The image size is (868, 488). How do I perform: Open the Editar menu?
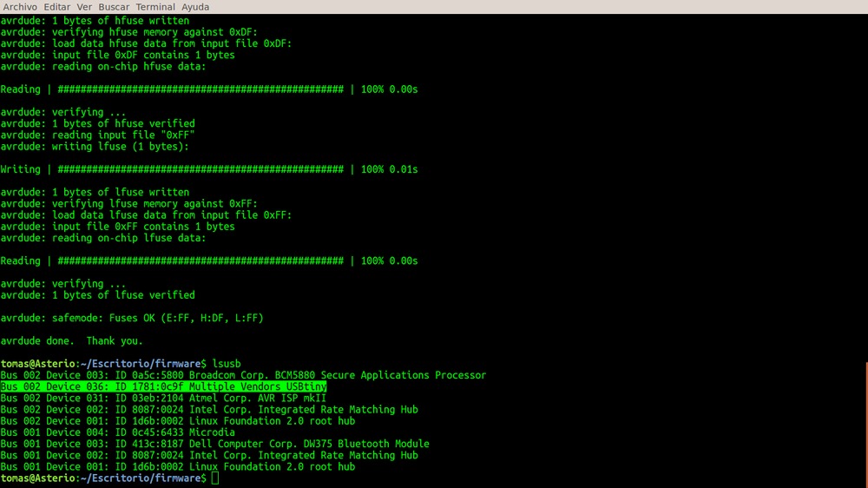57,7
